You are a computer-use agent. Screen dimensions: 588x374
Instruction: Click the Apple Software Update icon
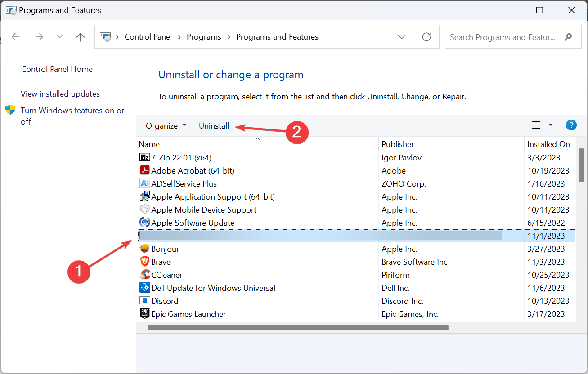(x=144, y=223)
